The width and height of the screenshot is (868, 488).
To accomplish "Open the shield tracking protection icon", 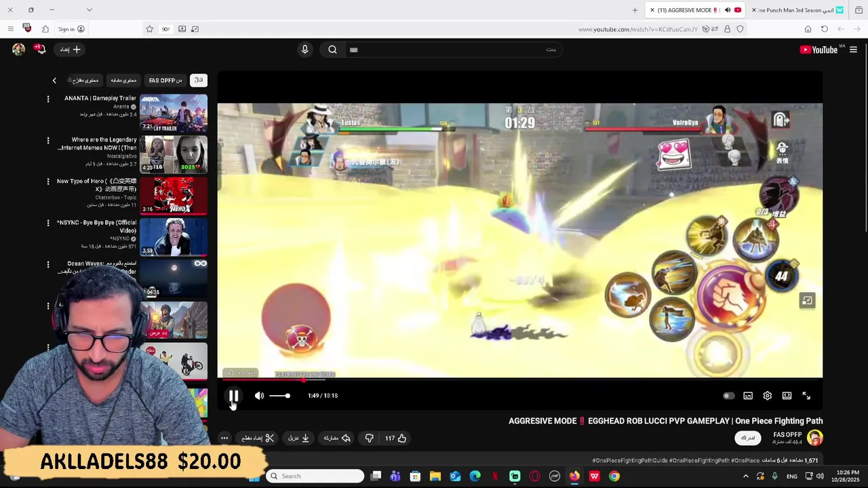I will point(740,29).
